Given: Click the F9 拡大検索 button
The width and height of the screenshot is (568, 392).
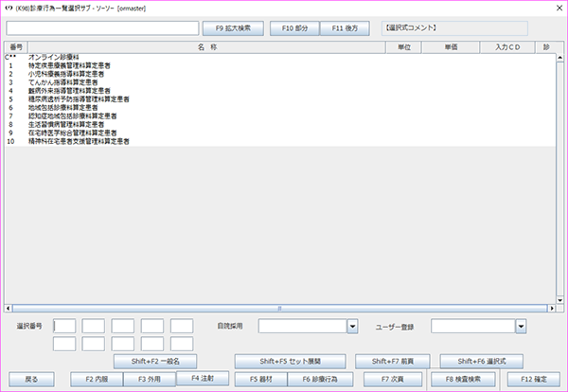Looking at the screenshot, I should pos(232,28).
